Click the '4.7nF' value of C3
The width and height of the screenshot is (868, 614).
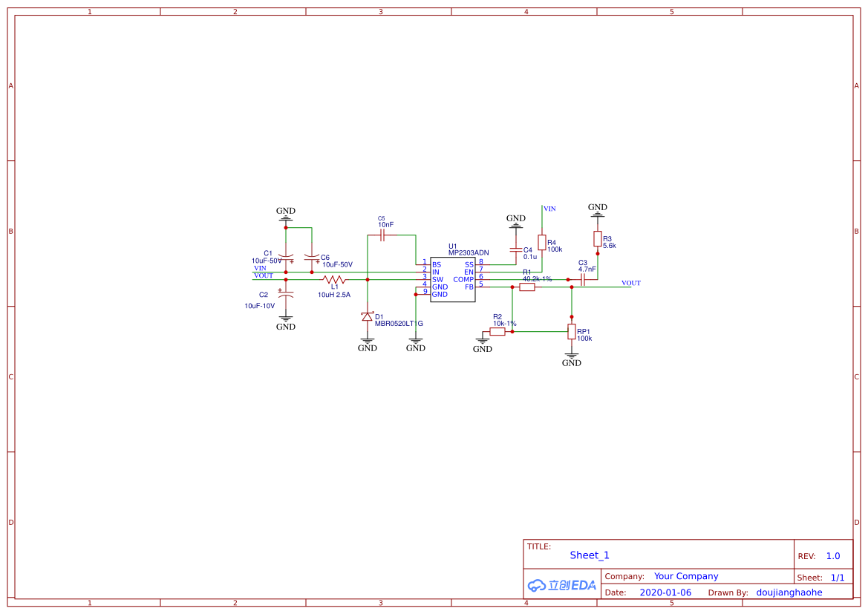tap(587, 270)
